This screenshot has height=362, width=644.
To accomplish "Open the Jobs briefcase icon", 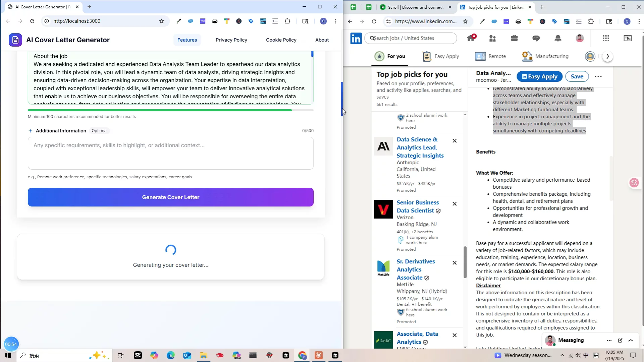I will 514,38.
